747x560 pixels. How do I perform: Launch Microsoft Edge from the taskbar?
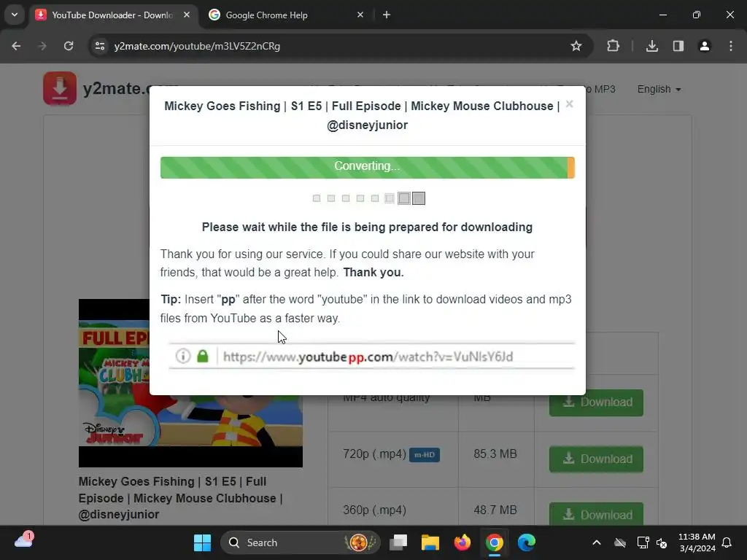tap(527, 542)
